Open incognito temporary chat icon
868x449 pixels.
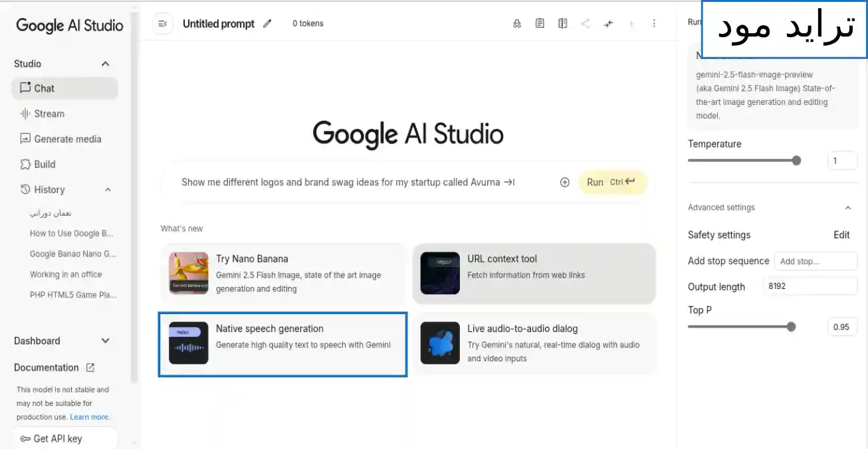(517, 24)
